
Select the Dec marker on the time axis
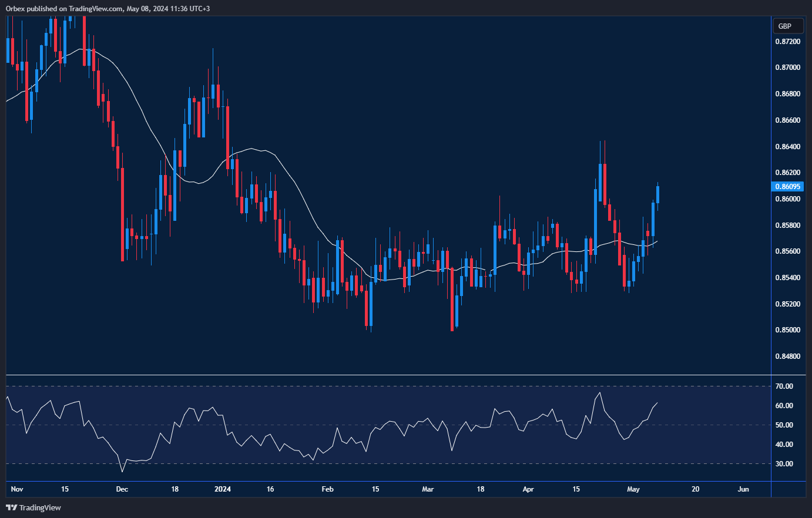(x=122, y=489)
